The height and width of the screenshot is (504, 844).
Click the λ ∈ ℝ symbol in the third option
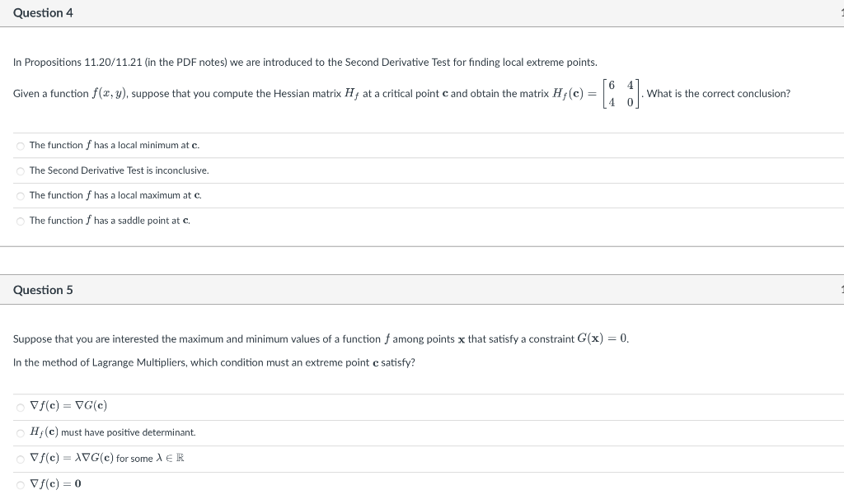171,458
